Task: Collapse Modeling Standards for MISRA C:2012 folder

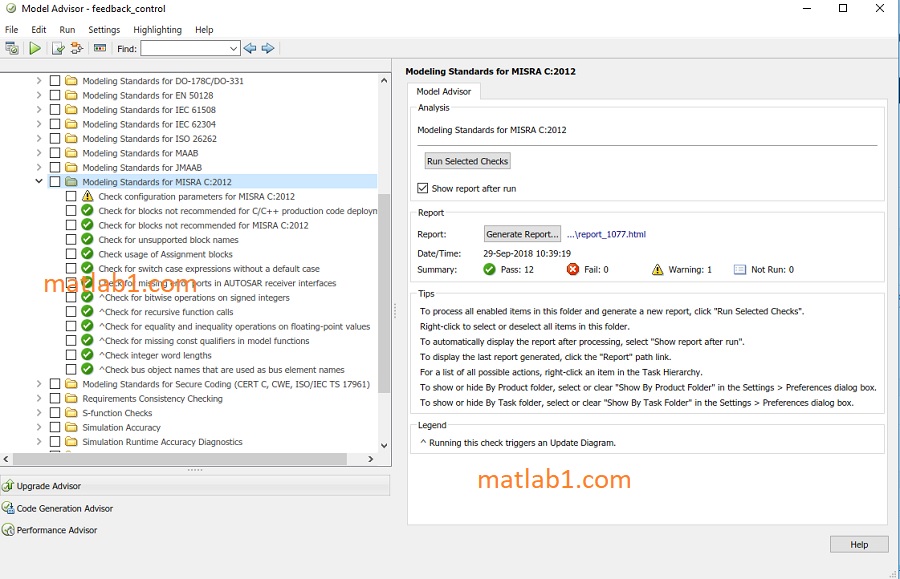Action: pos(38,181)
